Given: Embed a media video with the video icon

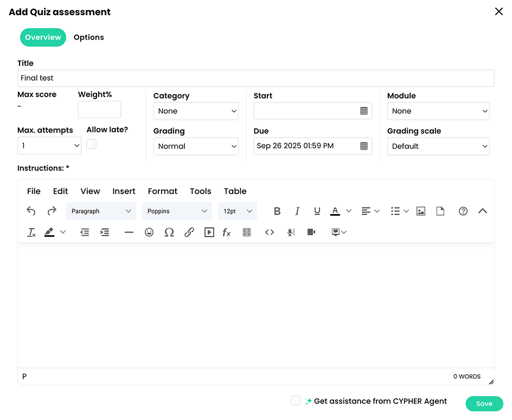Looking at the screenshot, I should 209,232.
